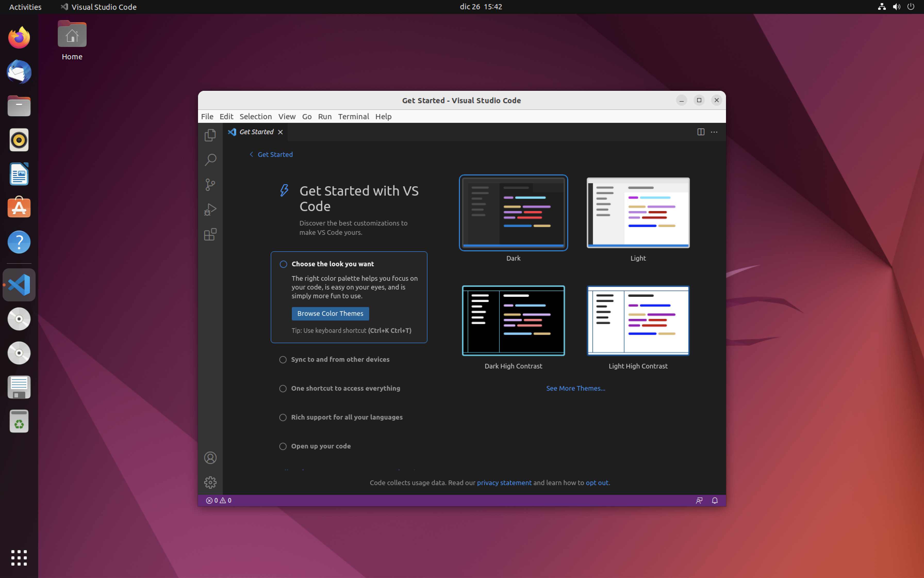Viewport: 924px width, 578px height.
Task: Open the Extensions view
Action: 210,234
